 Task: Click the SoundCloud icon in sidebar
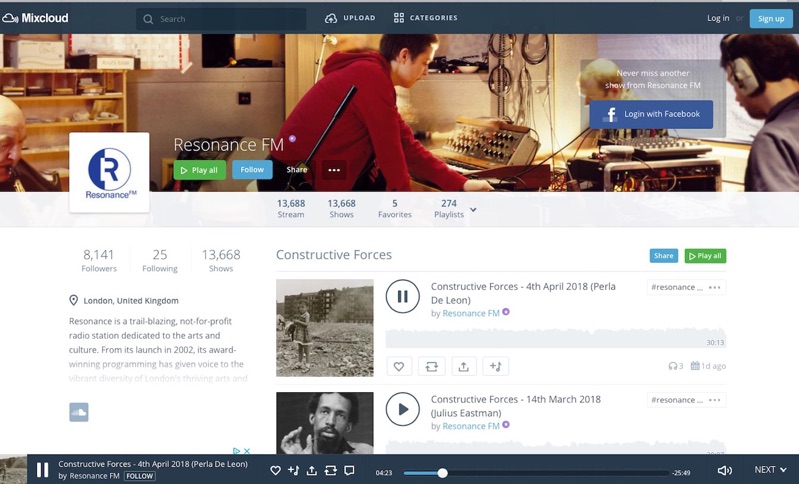coord(79,412)
